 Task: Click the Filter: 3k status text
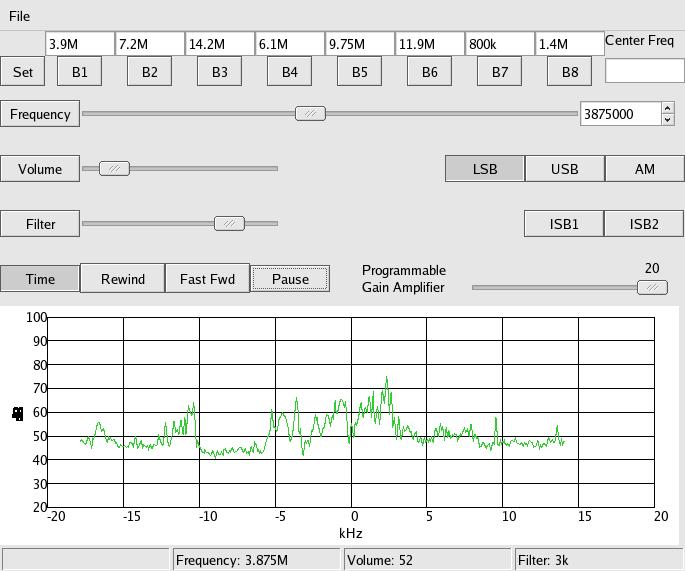(x=543, y=560)
